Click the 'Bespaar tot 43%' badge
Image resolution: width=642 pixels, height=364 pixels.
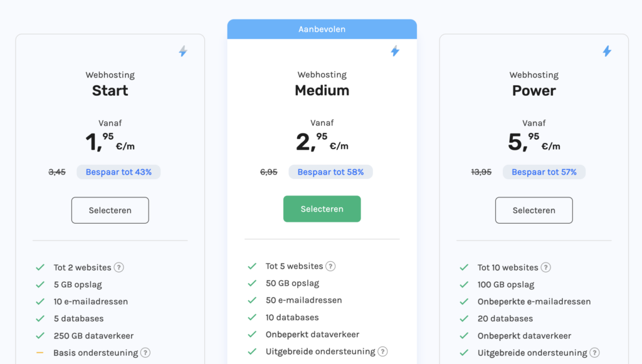[118, 172]
